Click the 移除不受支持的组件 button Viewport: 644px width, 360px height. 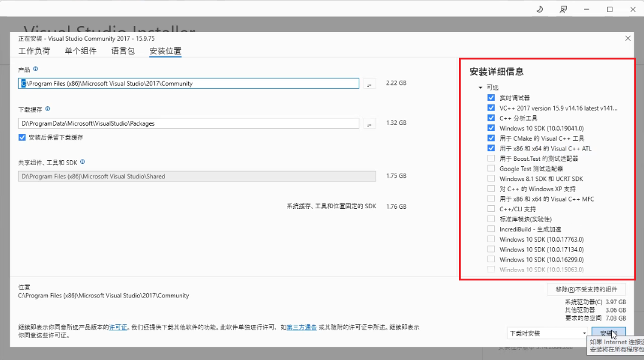coord(586,289)
